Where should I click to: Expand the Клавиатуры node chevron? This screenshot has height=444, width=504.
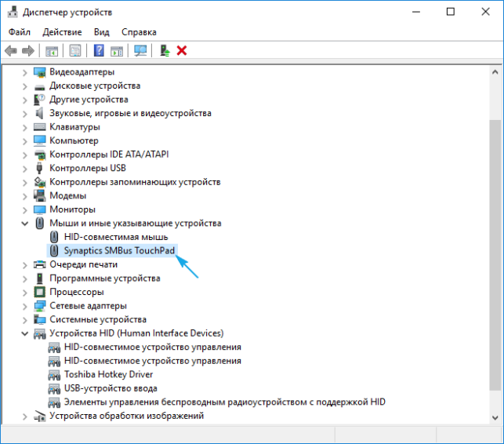point(25,127)
